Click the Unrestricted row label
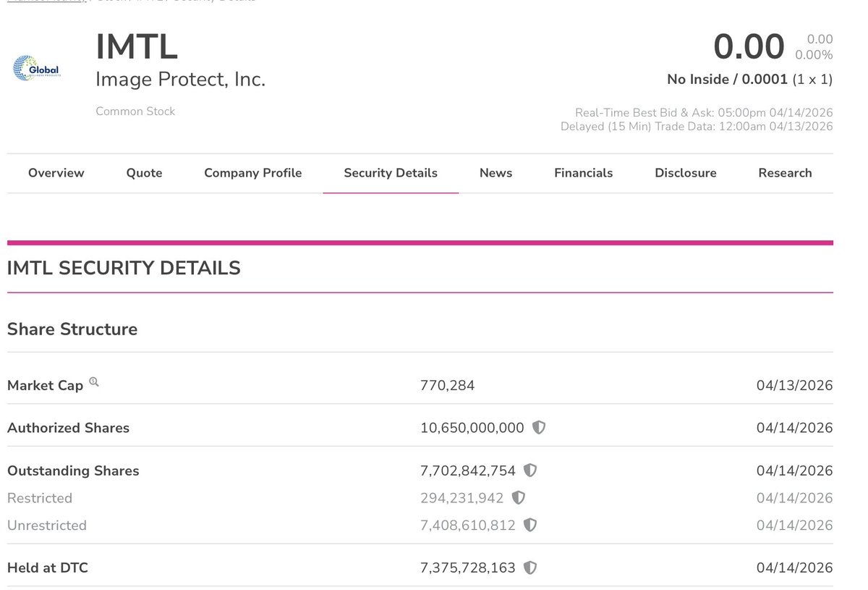Image resolution: width=868 pixels, height=590 pixels. (47, 526)
